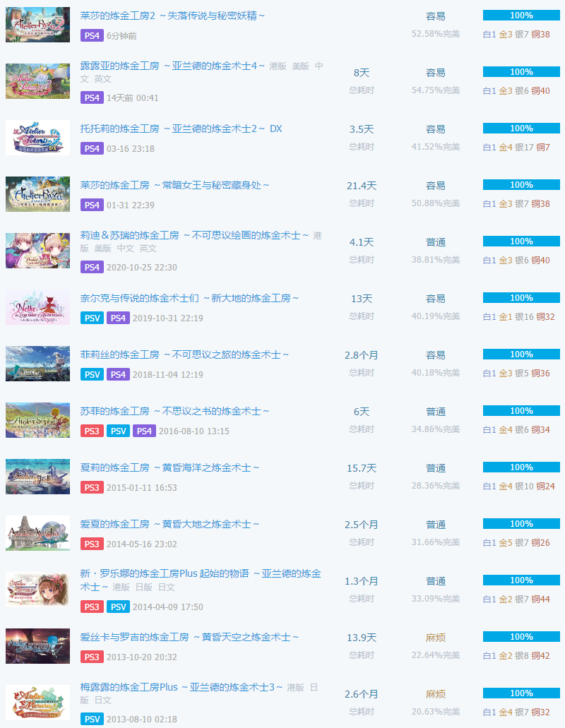Open the Atelier Ayesha cover thumbnail
The image size is (565, 728).
(37, 533)
